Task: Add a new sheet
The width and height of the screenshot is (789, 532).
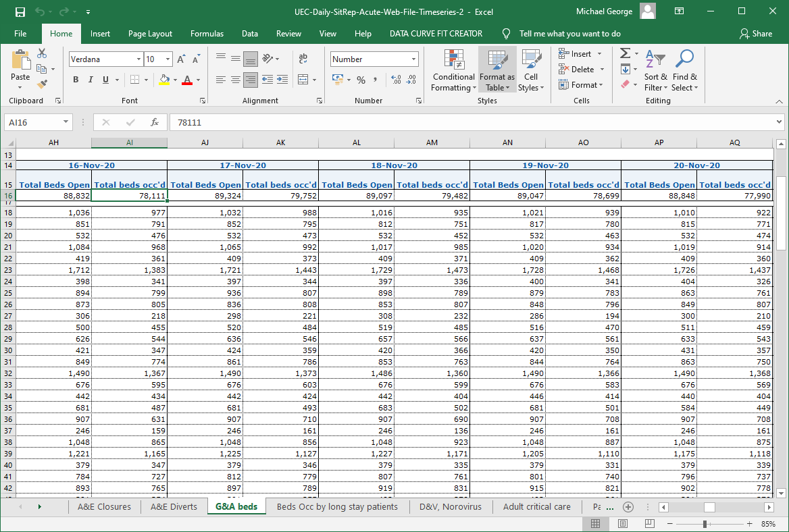Action: click(x=628, y=507)
